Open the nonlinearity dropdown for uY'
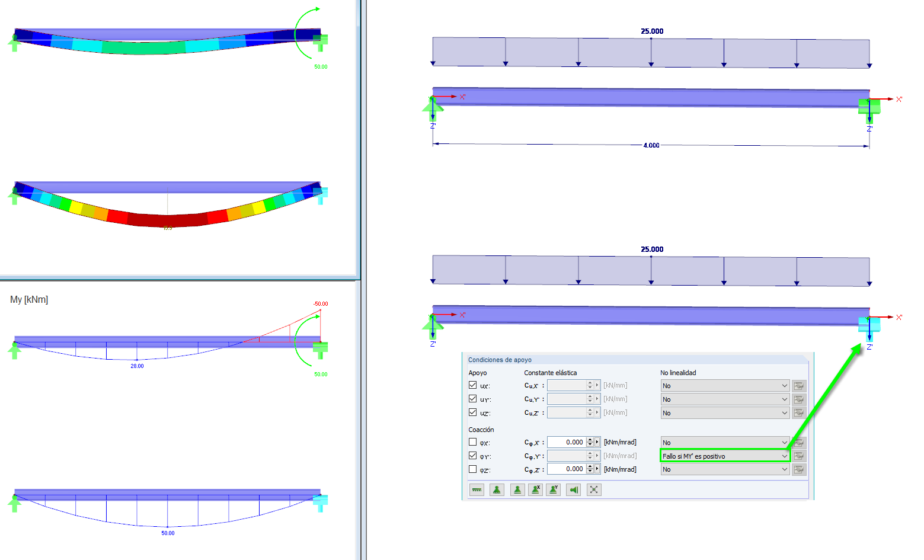The width and height of the screenshot is (924, 560). [x=725, y=399]
